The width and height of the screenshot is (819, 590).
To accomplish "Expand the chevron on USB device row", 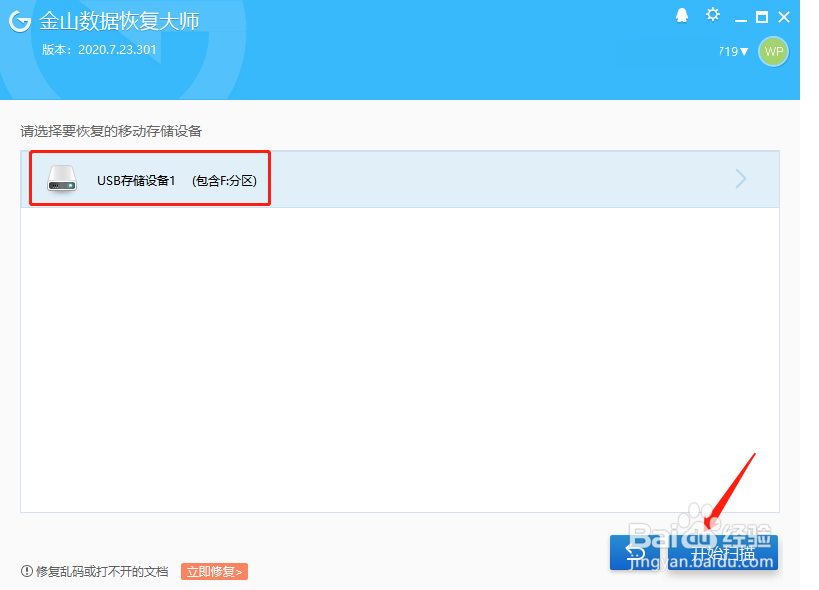I will coord(741,179).
